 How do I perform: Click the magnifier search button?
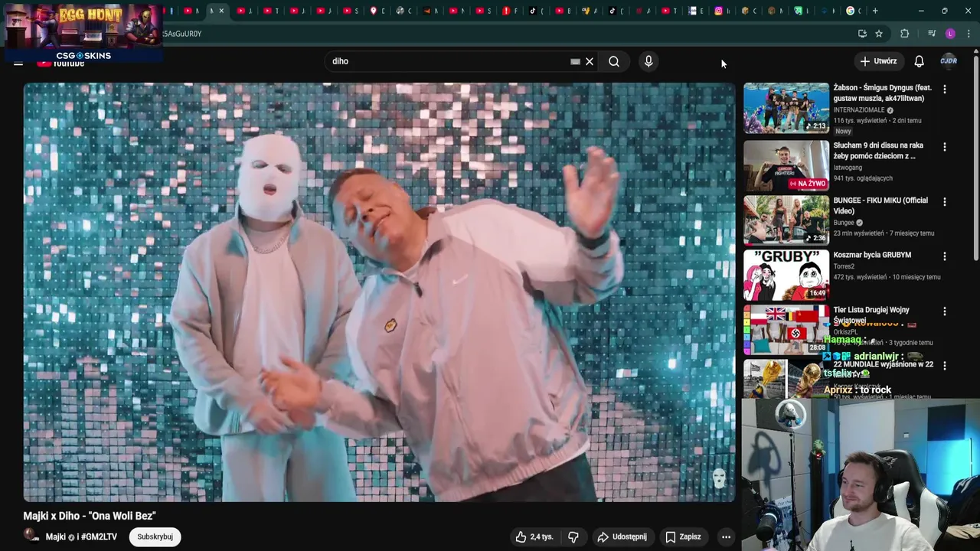coord(614,61)
